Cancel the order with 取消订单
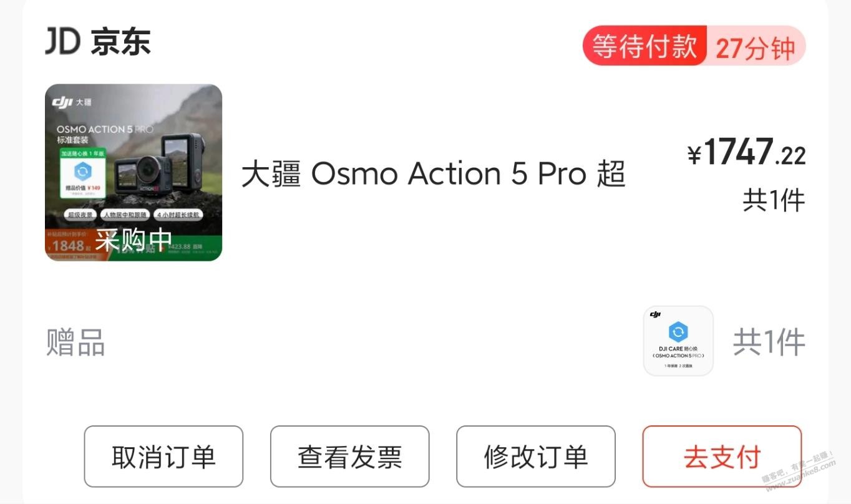The height and width of the screenshot is (504, 851). click(x=163, y=457)
